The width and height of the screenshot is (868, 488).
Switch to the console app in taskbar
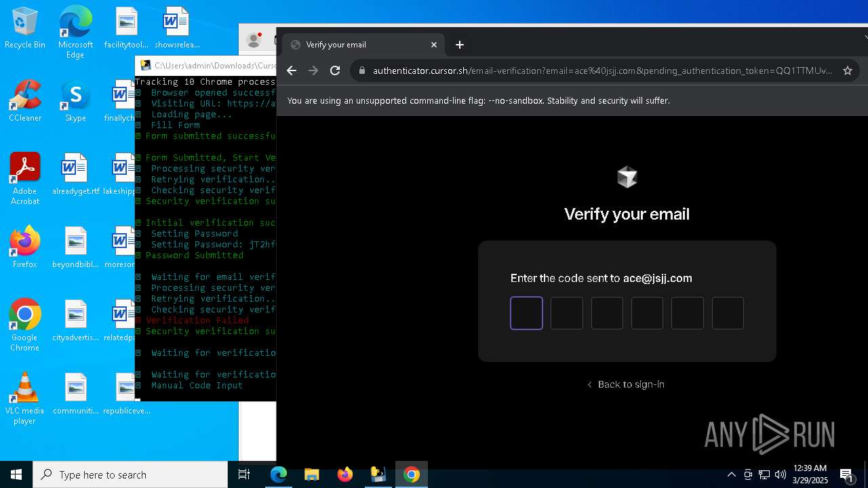click(378, 474)
